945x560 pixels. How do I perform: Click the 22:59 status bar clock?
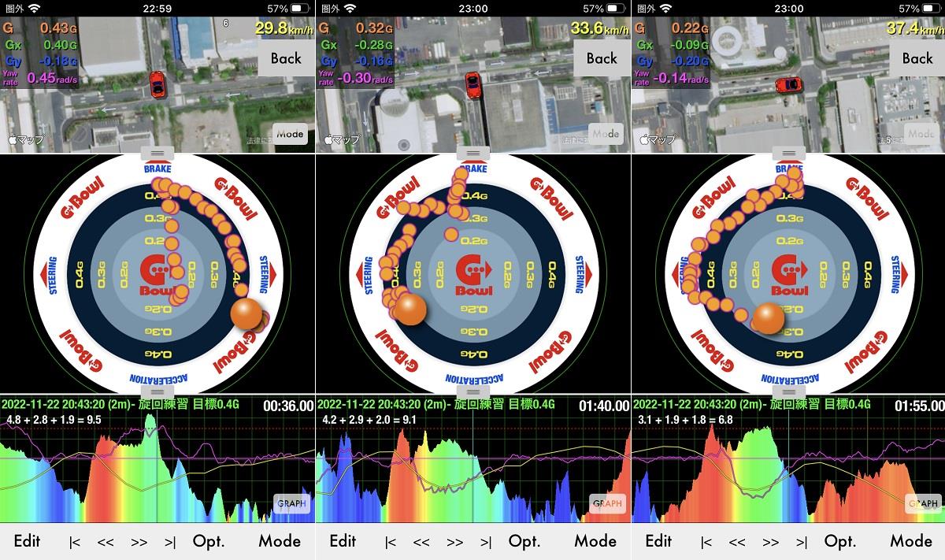tap(157, 9)
